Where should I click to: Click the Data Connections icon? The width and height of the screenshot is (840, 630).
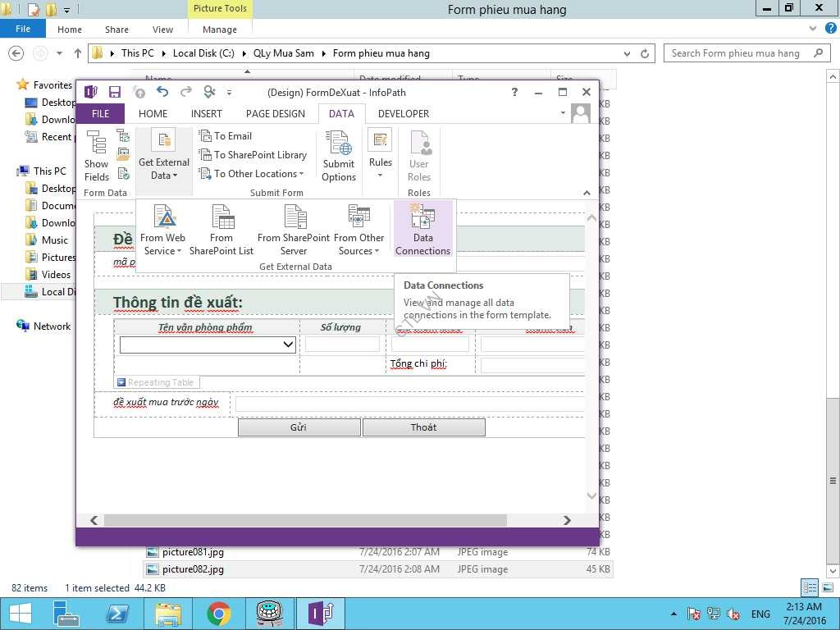[x=422, y=230]
